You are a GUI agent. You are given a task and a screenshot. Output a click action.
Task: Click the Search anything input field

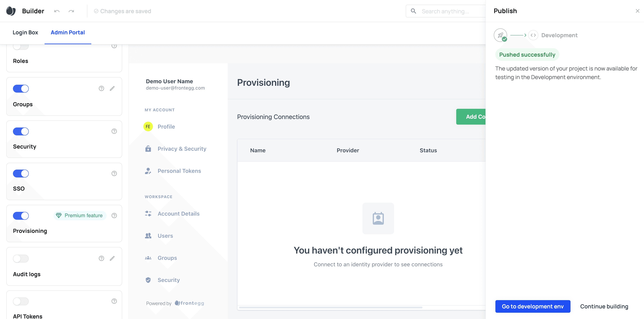pyautogui.click(x=445, y=11)
